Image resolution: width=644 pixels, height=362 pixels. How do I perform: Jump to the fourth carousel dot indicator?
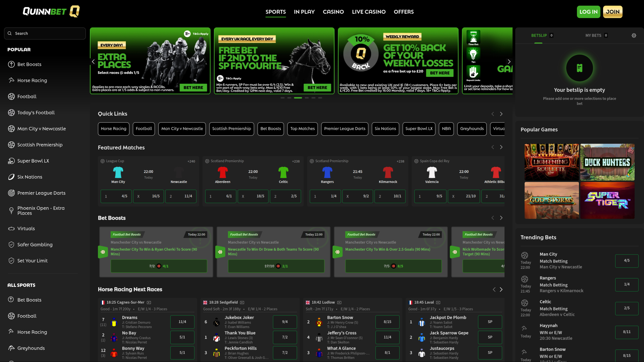(306, 98)
